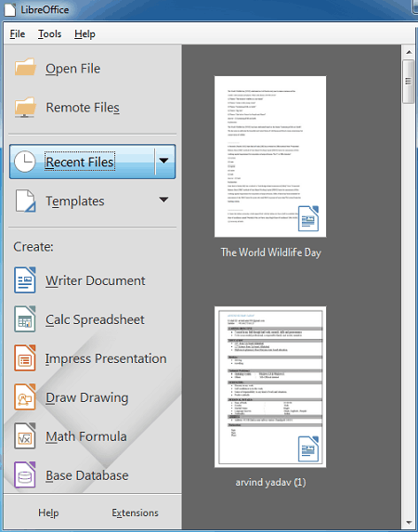Image resolution: width=418 pixels, height=532 pixels.
Task: Click the Open File label
Action: click(73, 69)
